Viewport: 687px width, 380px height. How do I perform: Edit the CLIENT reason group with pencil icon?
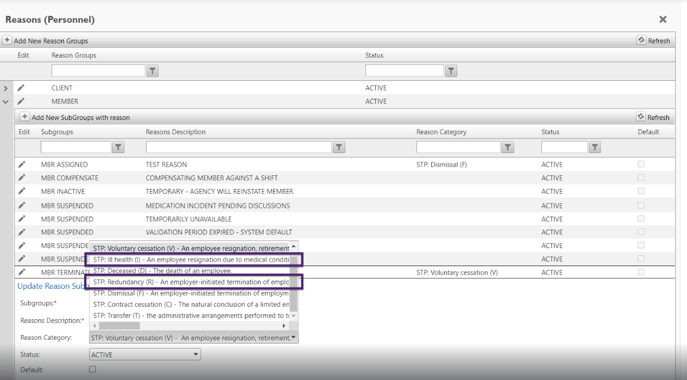21,88
